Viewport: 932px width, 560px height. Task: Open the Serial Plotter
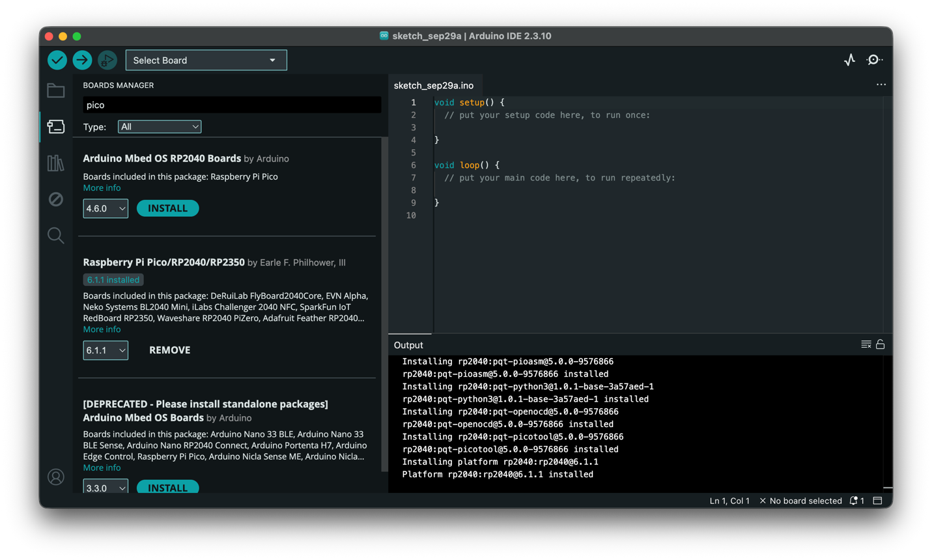[850, 60]
